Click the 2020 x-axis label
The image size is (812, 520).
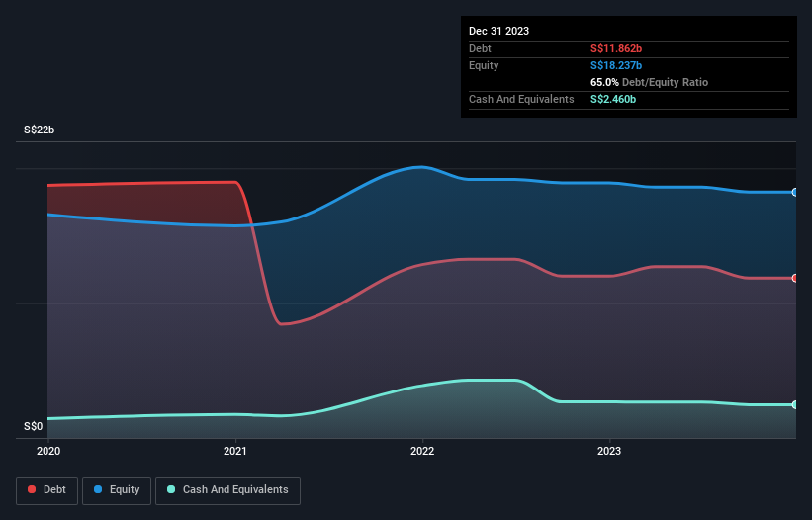point(48,451)
